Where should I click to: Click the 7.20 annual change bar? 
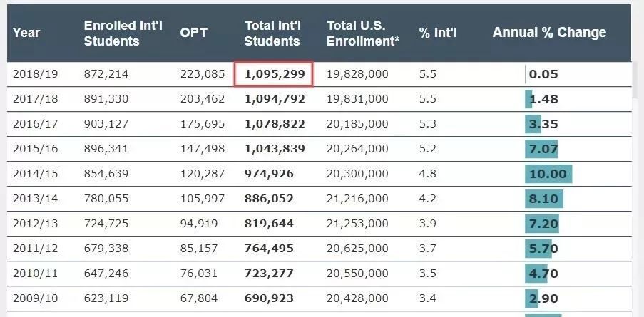tap(542, 224)
